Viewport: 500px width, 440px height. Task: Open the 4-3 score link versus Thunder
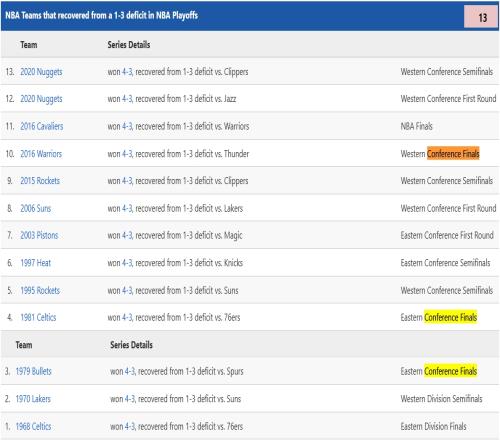point(127,154)
